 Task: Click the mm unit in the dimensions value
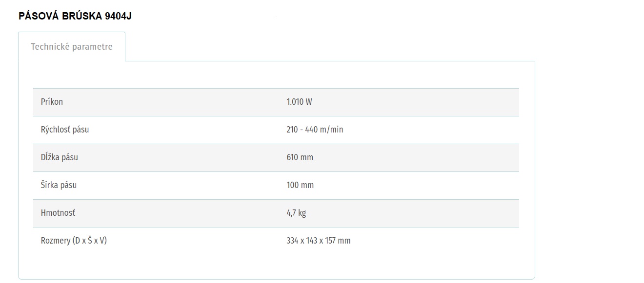344,241
